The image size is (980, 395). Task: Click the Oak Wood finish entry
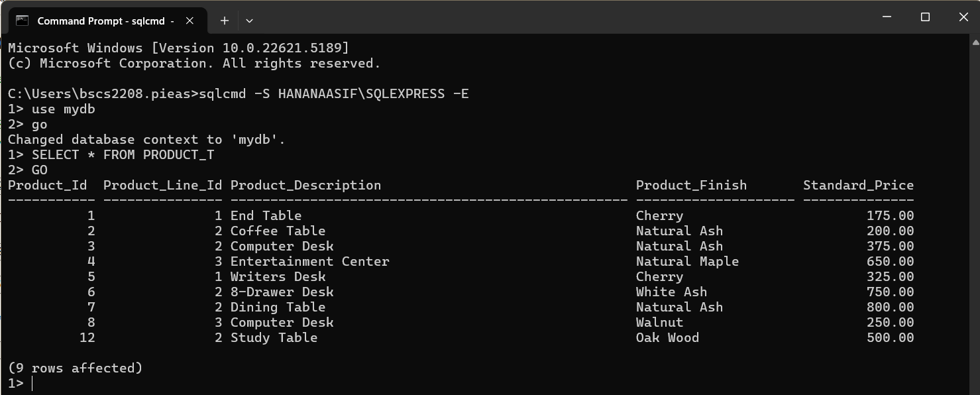tap(667, 337)
